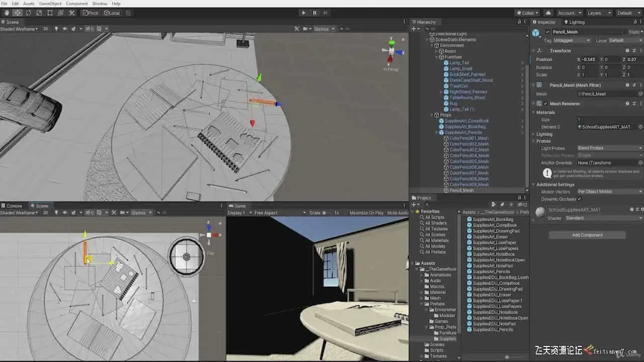This screenshot has height=362, width=644.
Task: Open the Shader Standard dropdown
Action: [x=603, y=218]
